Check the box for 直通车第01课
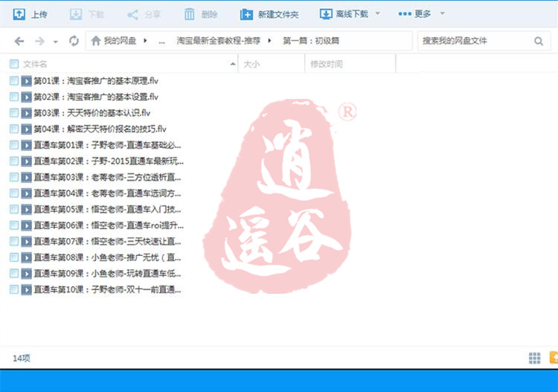The width and height of the screenshot is (558, 392). pyautogui.click(x=14, y=145)
